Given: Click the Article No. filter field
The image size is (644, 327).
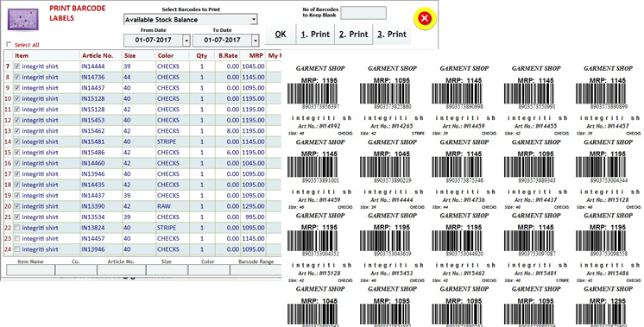Looking at the screenshot, I should point(122,269).
